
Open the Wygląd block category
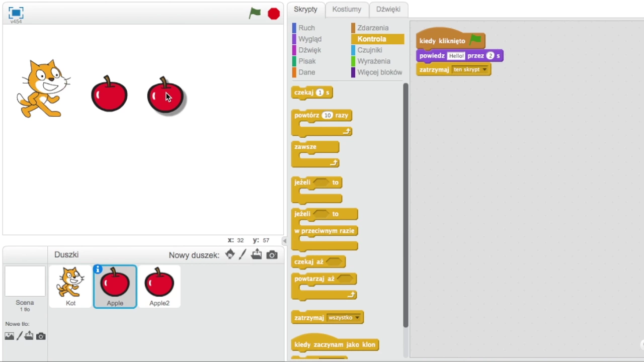click(x=310, y=39)
